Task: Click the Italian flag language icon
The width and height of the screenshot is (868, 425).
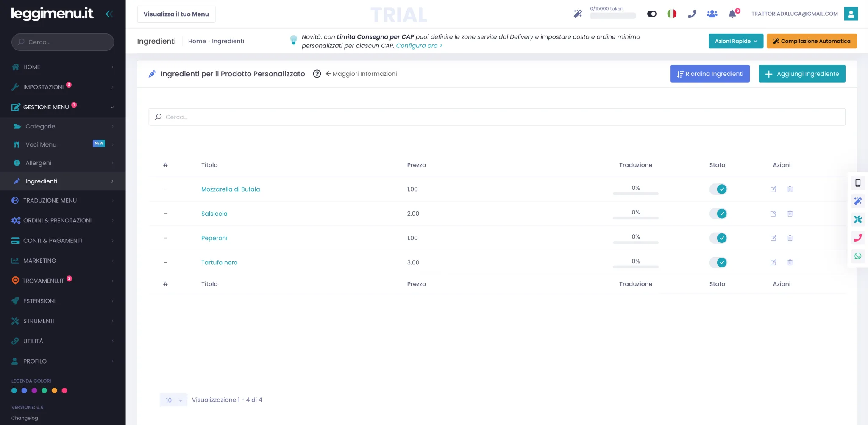Action: tap(672, 14)
